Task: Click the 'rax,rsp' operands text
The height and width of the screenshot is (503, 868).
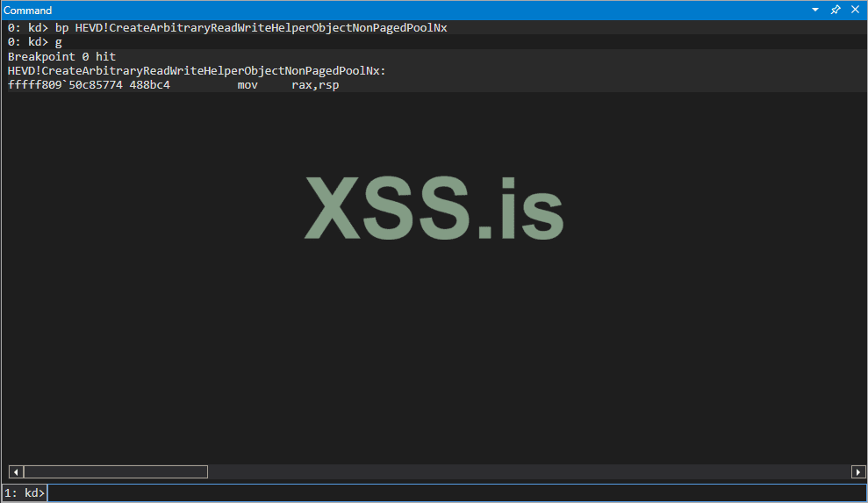Action: pos(315,85)
